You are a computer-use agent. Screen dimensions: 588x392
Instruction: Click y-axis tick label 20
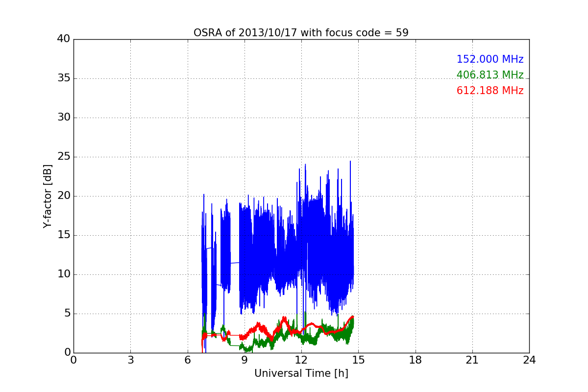tap(63, 196)
